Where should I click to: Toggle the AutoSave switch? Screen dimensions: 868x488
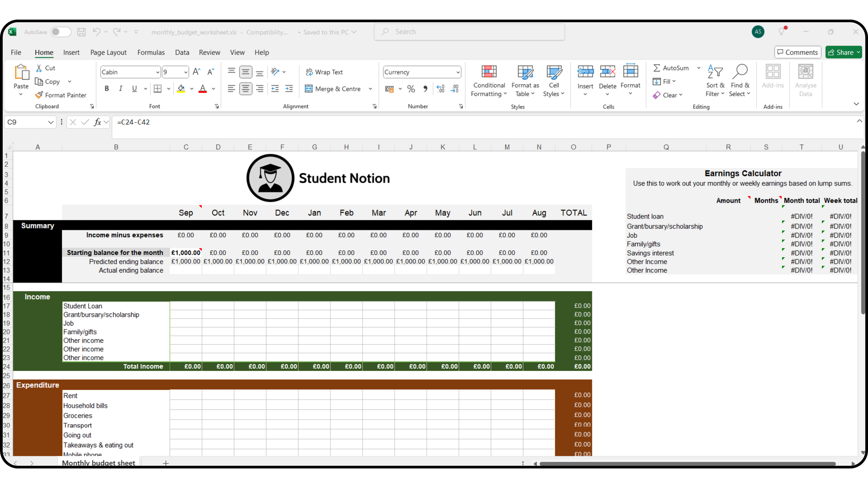60,32
